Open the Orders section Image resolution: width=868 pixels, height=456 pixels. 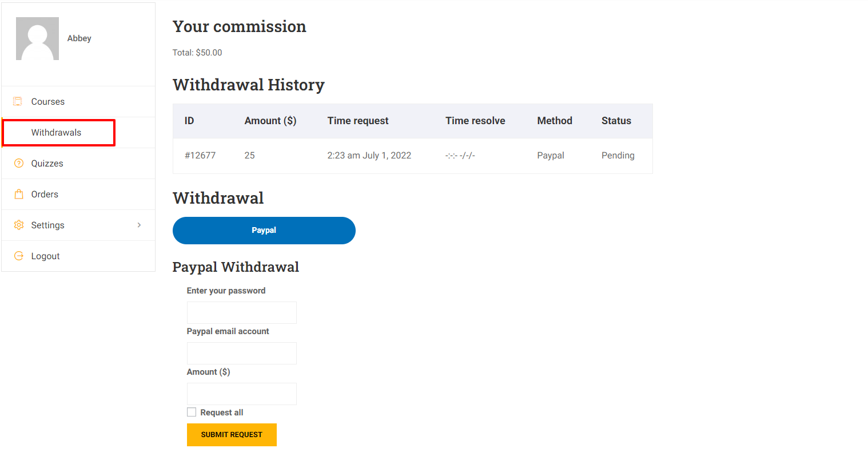(78, 194)
